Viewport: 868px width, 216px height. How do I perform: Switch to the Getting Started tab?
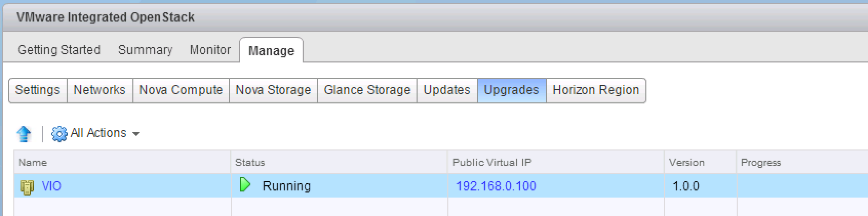[x=59, y=50]
